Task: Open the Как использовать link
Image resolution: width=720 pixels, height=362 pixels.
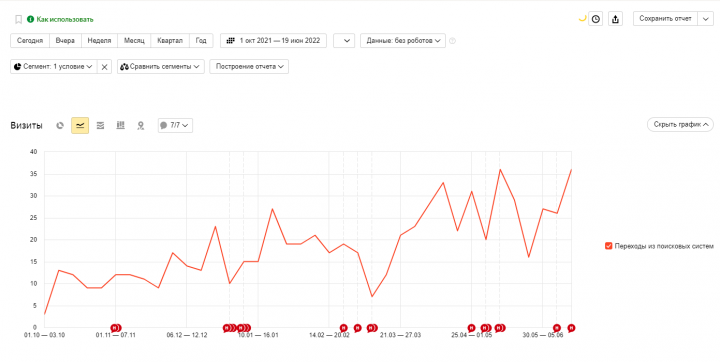Action: [65, 19]
